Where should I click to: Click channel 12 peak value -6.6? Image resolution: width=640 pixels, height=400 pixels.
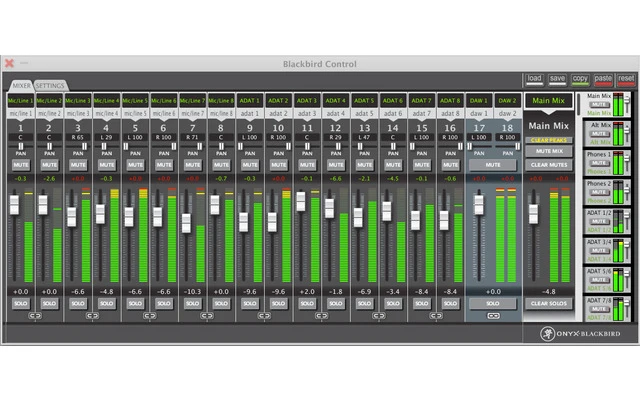tap(336, 178)
